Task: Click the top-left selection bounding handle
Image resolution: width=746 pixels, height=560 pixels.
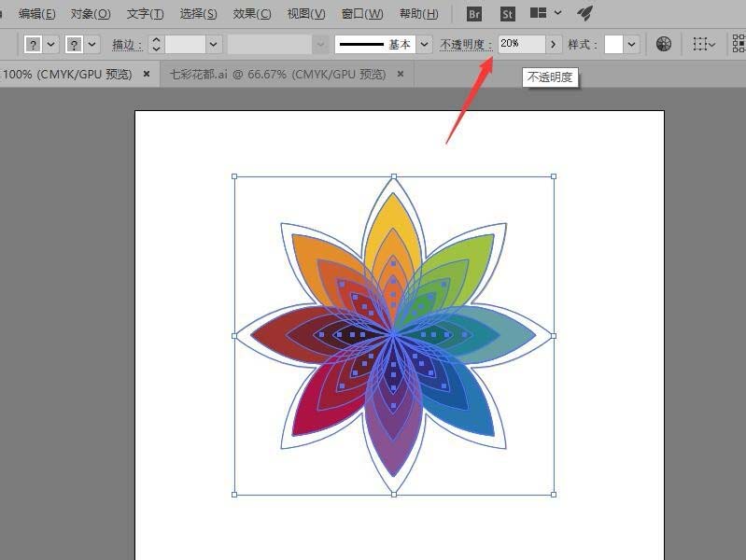Action: tap(234, 176)
